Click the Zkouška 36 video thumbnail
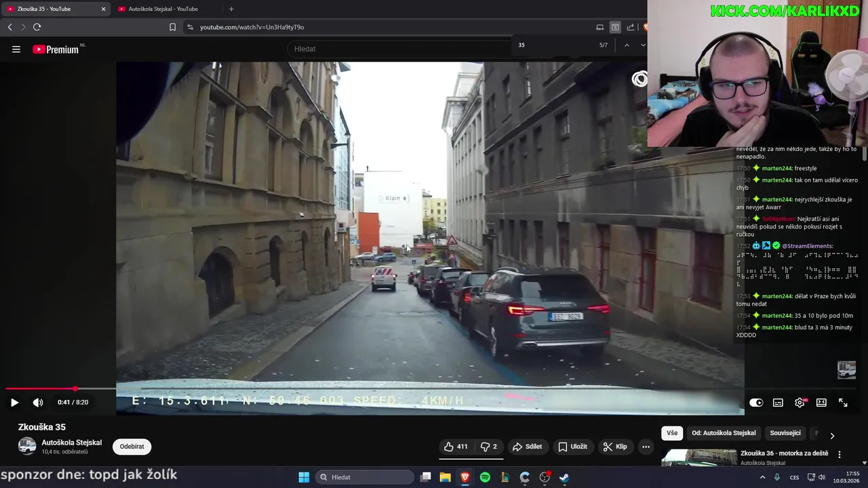Image resolution: width=868 pixels, height=488 pixels. [699, 457]
